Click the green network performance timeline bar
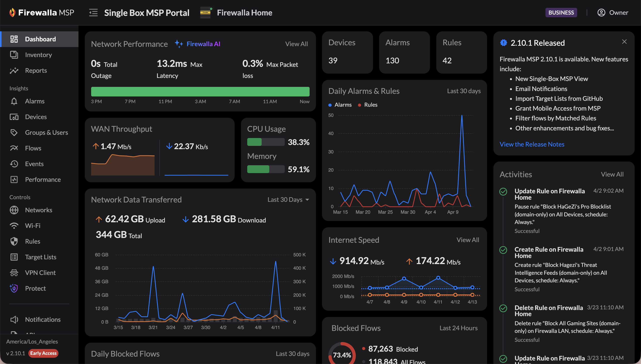 [x=200, y=91]
